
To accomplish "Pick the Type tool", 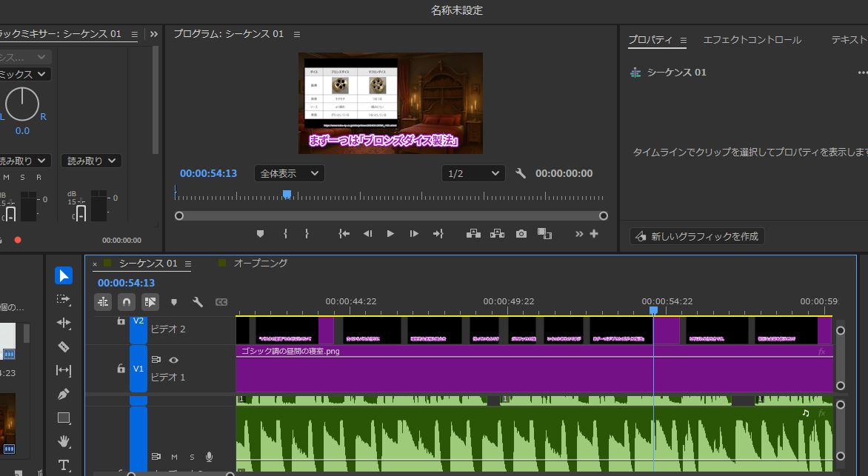I will [x=64, y=465].
